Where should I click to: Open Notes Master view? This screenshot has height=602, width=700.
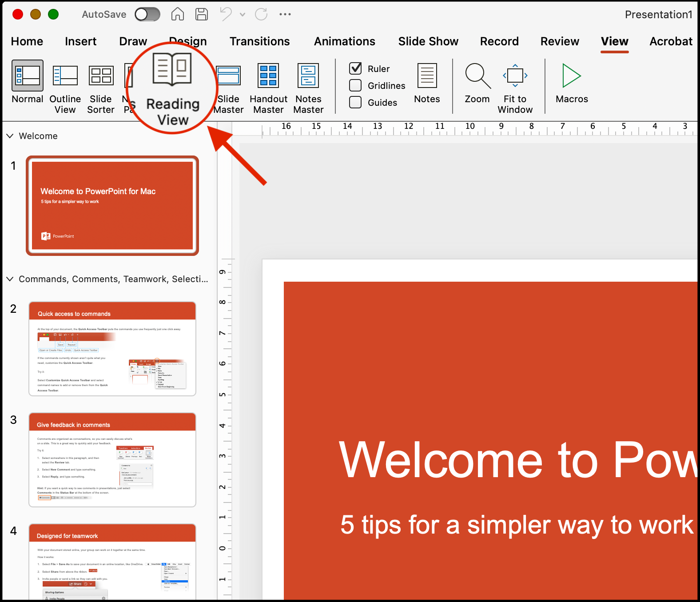(x=308, y=88)
